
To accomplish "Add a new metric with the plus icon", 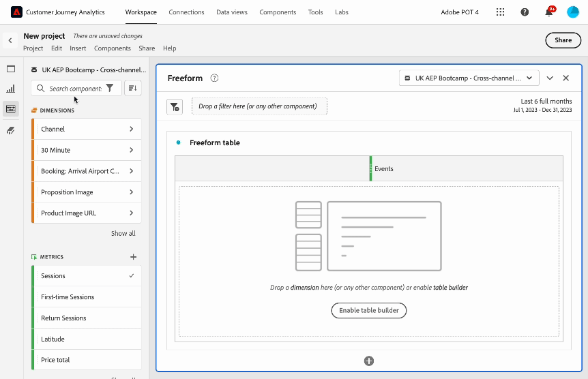I will pos(133,257).
